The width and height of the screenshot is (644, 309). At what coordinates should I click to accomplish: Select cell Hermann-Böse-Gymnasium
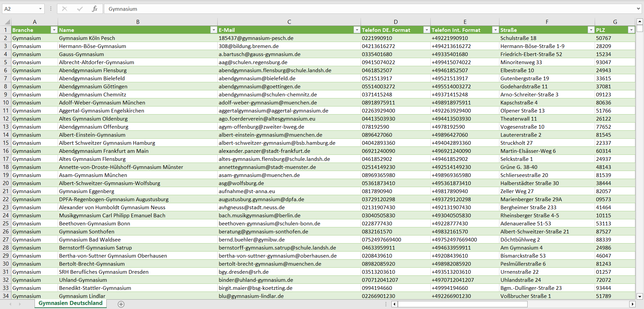pos(138,46)
